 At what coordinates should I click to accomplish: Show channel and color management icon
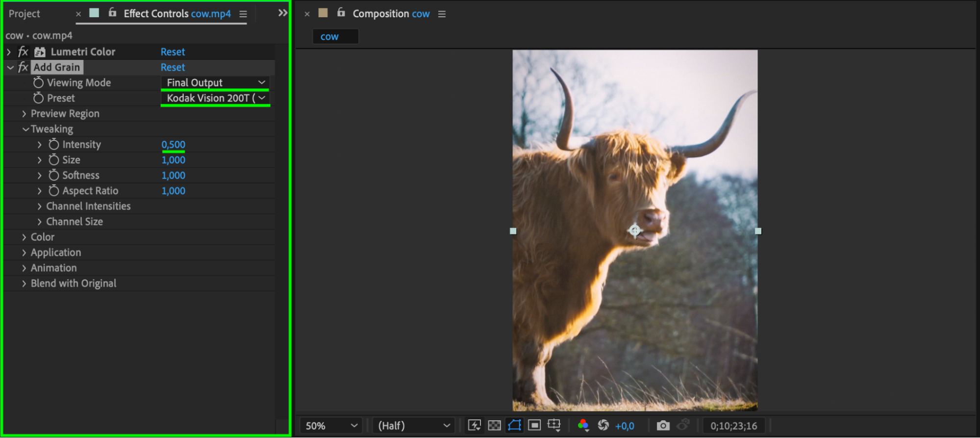pos(583,425)
